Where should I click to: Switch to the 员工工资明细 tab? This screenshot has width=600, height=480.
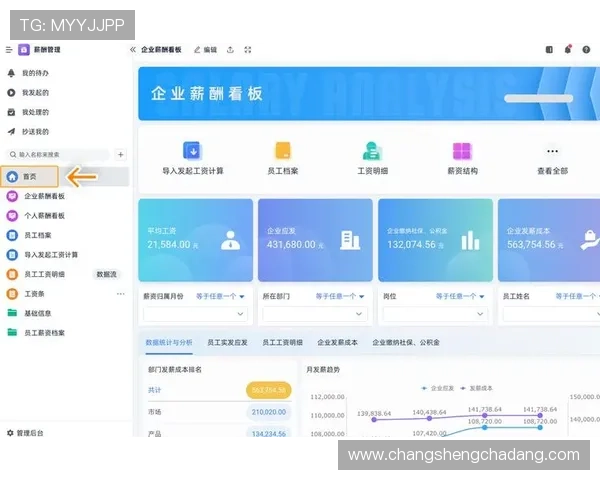pyautogui.click(x=282, y=343)
